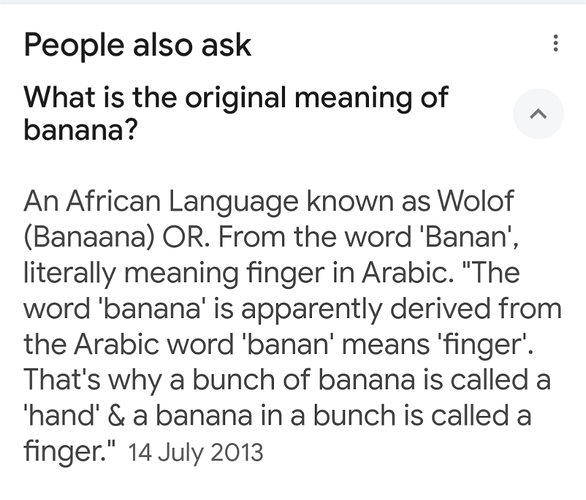Image resolution: width=586 pixels, height=500 pixels.
Task: Click '(Banaana)' in the answer text
Action: (x=89, y=238)
